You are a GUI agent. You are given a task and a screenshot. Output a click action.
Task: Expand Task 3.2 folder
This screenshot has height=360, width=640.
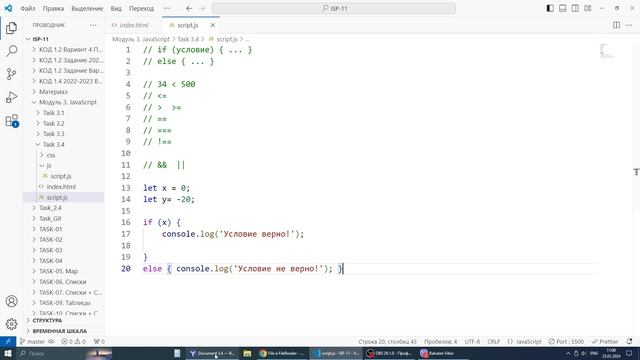point(64,123)
